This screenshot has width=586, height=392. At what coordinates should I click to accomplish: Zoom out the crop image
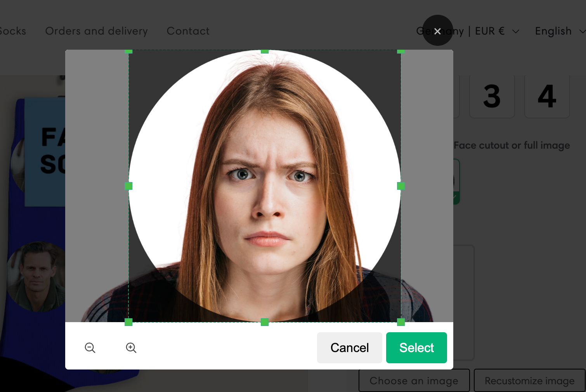90,348
